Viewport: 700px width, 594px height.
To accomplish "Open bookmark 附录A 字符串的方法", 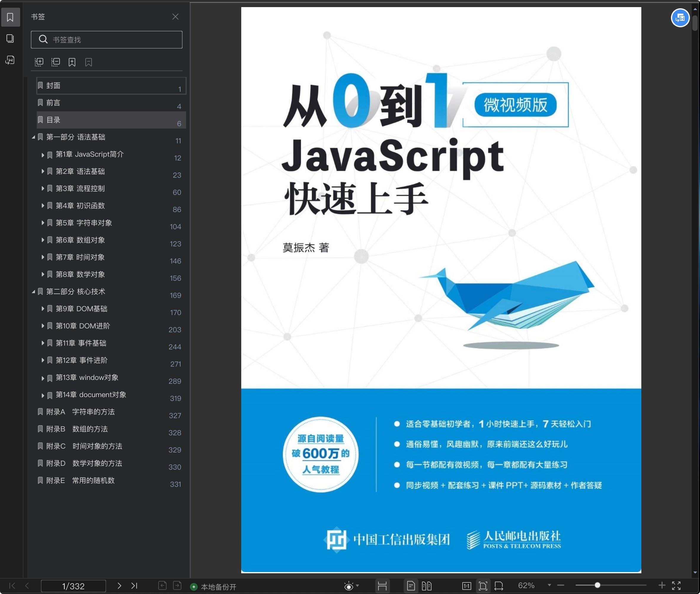I will pyautogui.click(x=111, y=412).
